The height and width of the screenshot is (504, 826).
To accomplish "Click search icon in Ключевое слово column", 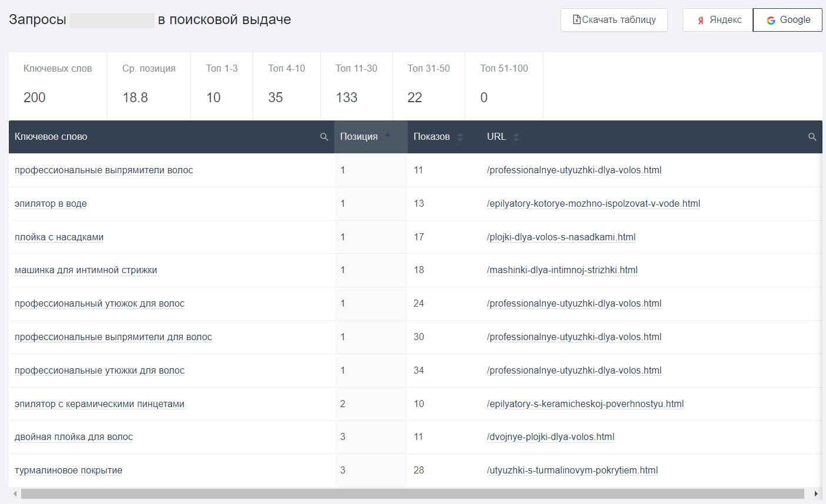I will (324, 137).
